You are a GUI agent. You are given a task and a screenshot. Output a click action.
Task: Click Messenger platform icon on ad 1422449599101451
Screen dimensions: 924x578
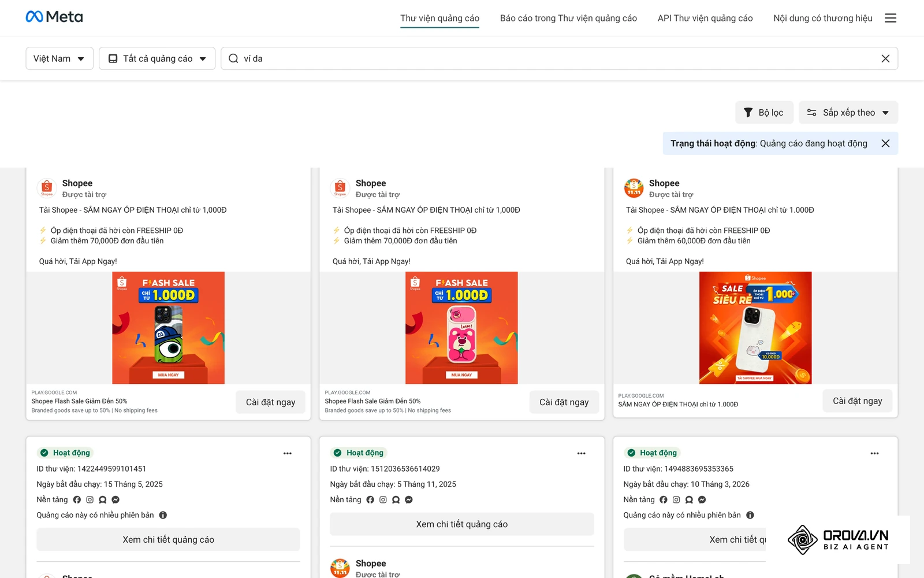(115, 500)
